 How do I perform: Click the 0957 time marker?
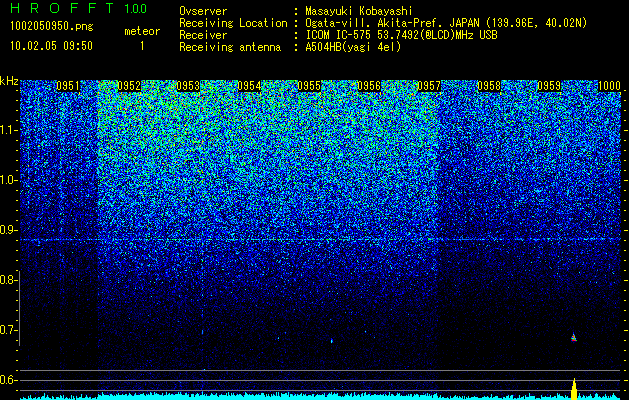pos(429,86)
